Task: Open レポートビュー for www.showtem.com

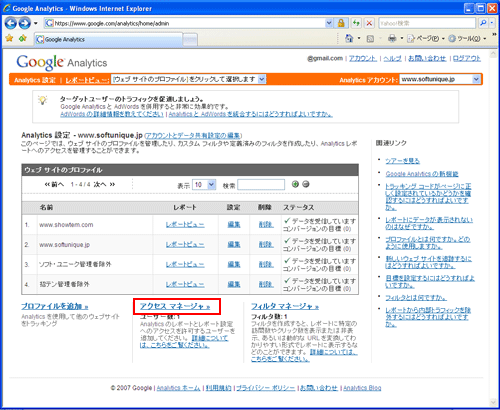Action: [185, 225]
